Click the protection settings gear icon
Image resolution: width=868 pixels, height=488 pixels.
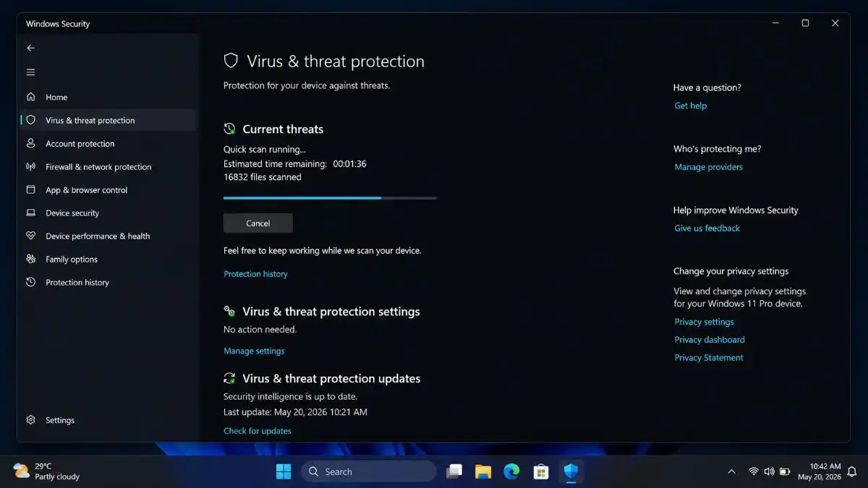pos(229,312)
